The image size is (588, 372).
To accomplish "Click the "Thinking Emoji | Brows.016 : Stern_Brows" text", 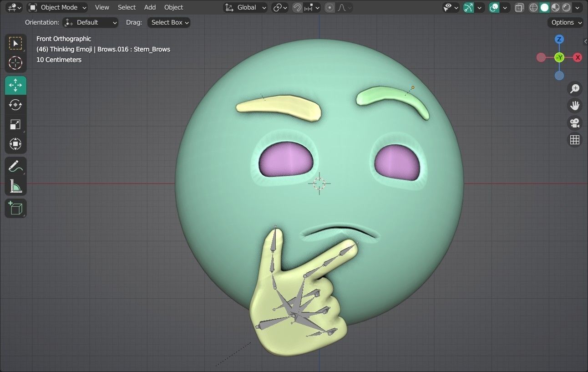I will coord(110,49).
